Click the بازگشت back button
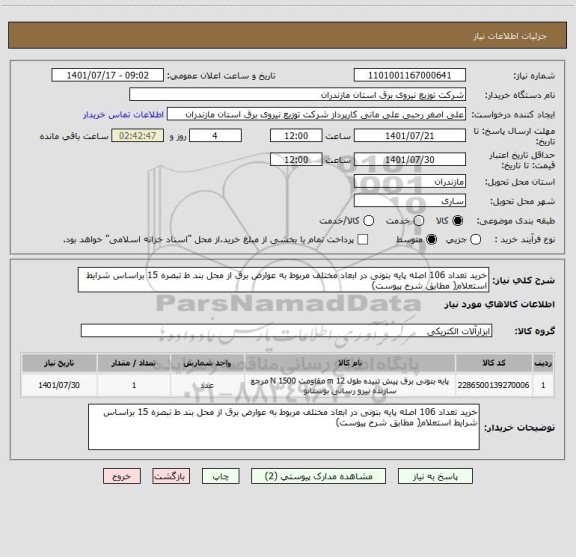 pos(171,476)
